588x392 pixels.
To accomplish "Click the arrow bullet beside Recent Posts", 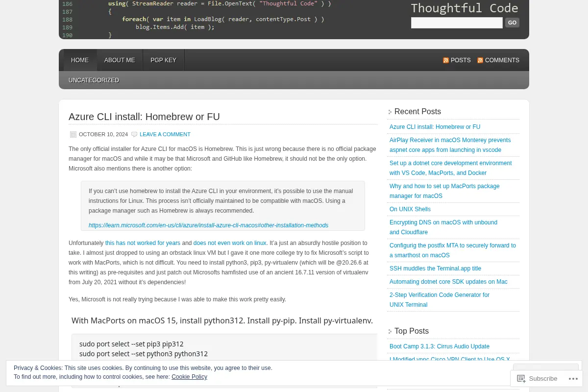I will pyautogui.click(x=390, y=112).
